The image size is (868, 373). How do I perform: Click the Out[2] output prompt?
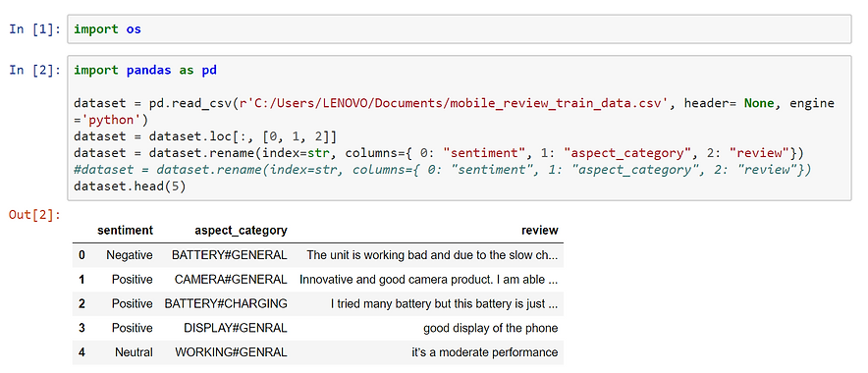tap(35, 215)
